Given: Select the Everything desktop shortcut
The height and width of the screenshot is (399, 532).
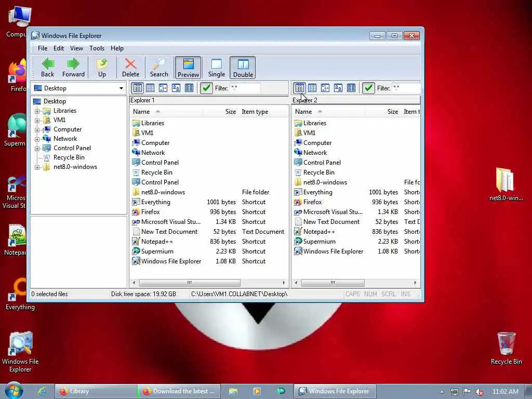Looking at the screenshot, I should [x=20, y=294].
